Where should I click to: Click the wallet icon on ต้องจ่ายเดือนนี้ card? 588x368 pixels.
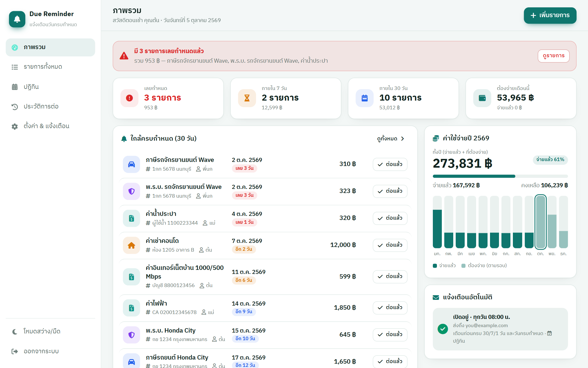coord(482,98)
